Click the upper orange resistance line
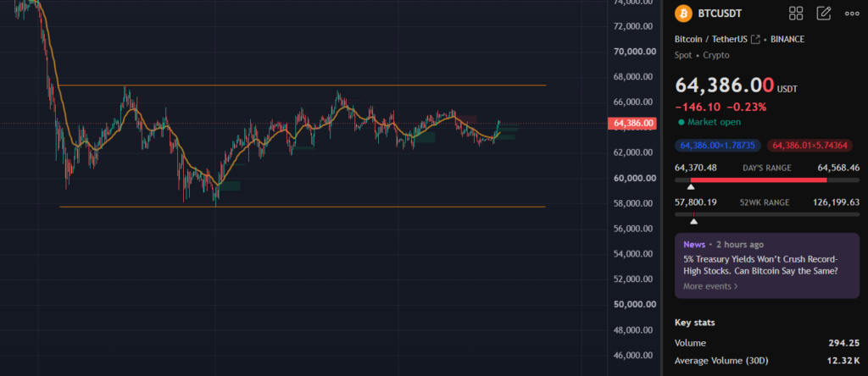Image resolution: width=868 pixels, height=376 pixels. click(303, 86)
